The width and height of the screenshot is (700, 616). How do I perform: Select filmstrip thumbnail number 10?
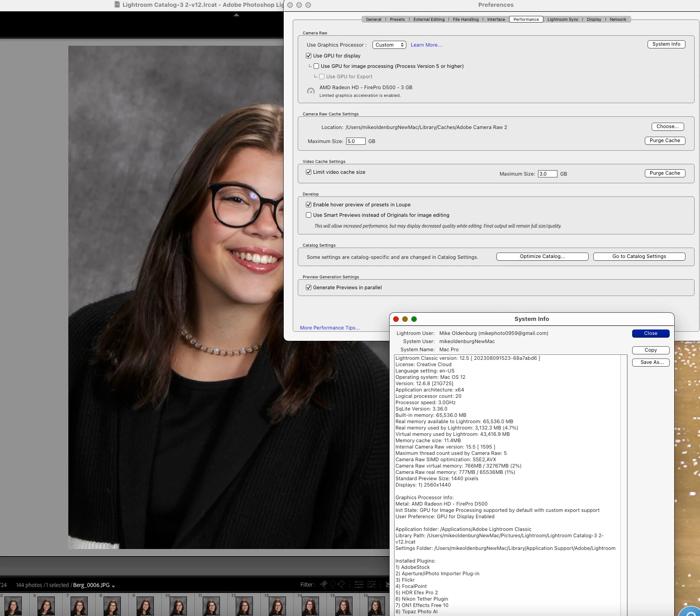[178, 605]
